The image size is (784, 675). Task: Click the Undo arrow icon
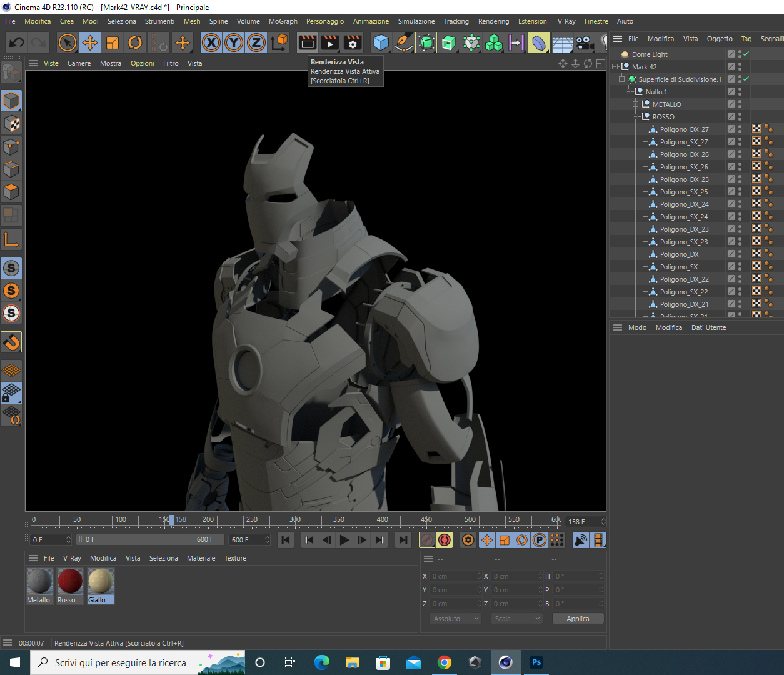17,42
